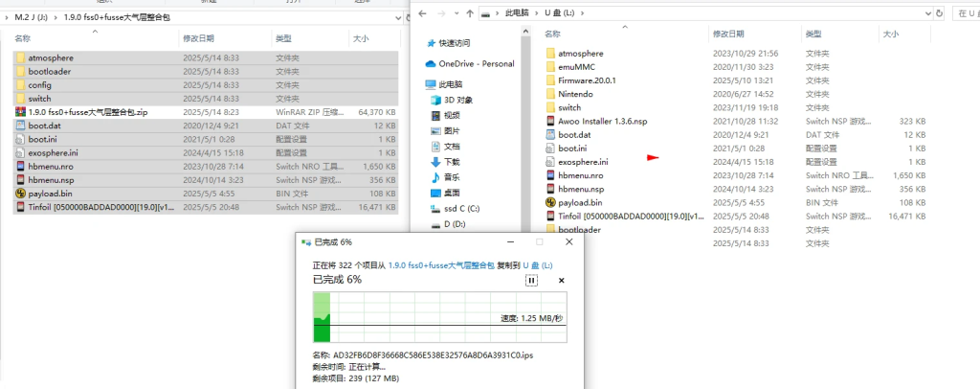Click 此电脑 breadcrumb in right address bar
This screenshot has width=980, height=389.
[517, 12]
